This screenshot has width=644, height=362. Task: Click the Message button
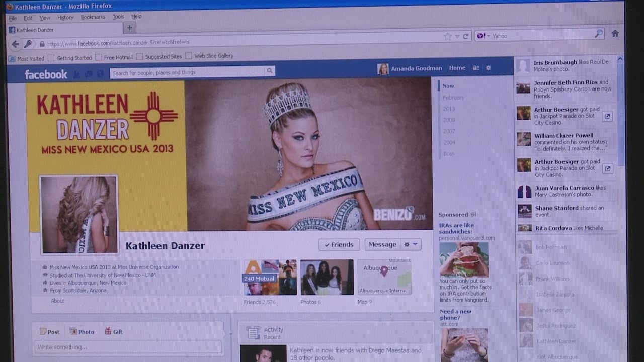[382, 245]
